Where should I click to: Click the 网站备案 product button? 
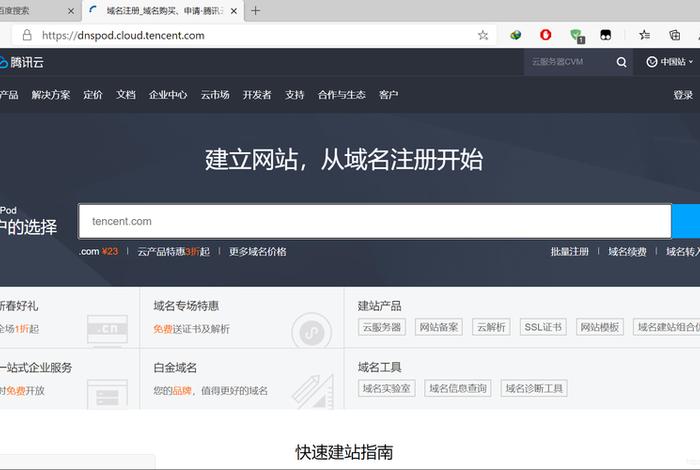click(x=438, y=327)
